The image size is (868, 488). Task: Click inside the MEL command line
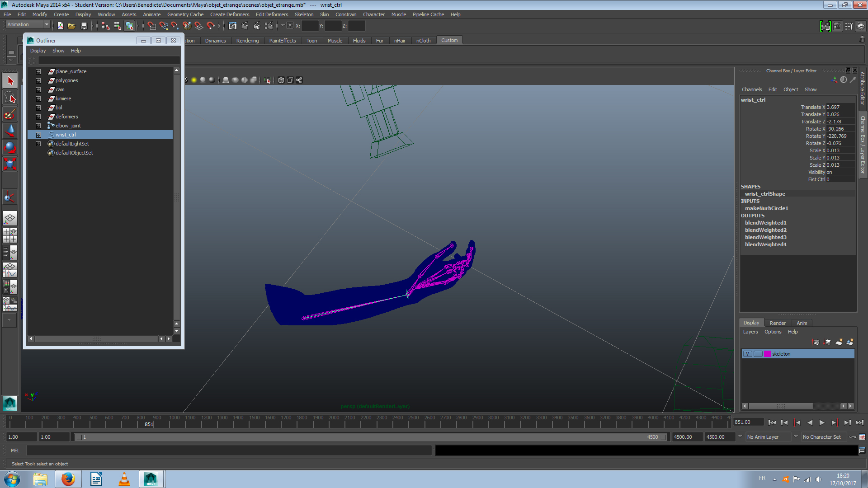pos(226,450)
